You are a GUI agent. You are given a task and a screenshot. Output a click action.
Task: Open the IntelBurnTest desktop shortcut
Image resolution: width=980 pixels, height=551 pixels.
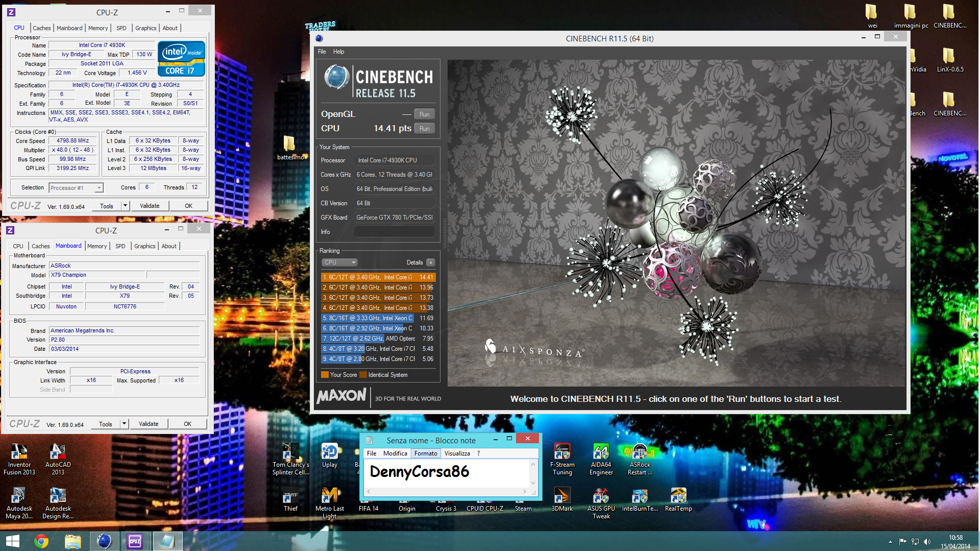coord(640,500)
